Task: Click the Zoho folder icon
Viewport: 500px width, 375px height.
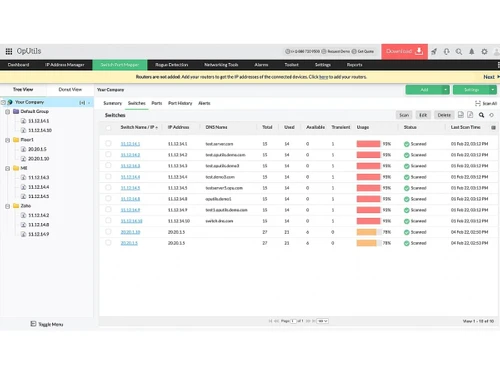Action: click(16, 206)
